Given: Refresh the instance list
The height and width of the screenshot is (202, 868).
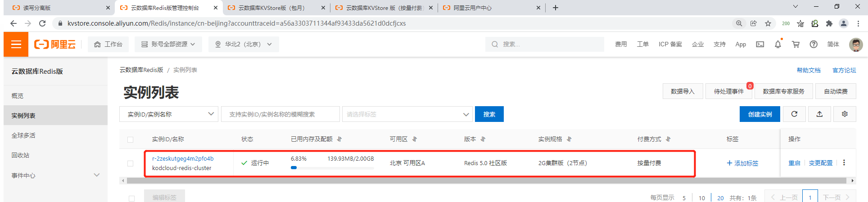Looking at the screenshot, I should tap(794, 114).
